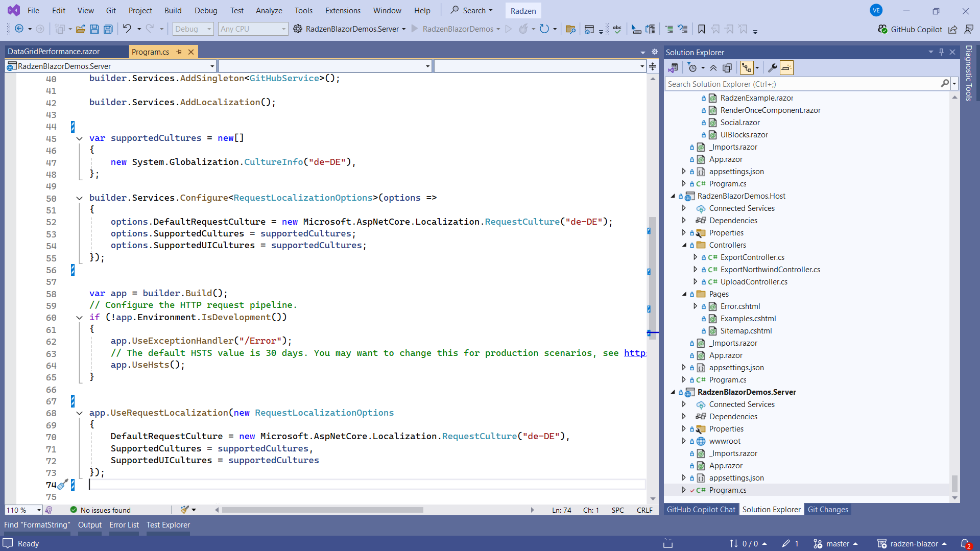980x551 pixels.
Task: Click the Solution Explorer vertical scrollbar thumb
Action: 954,484
